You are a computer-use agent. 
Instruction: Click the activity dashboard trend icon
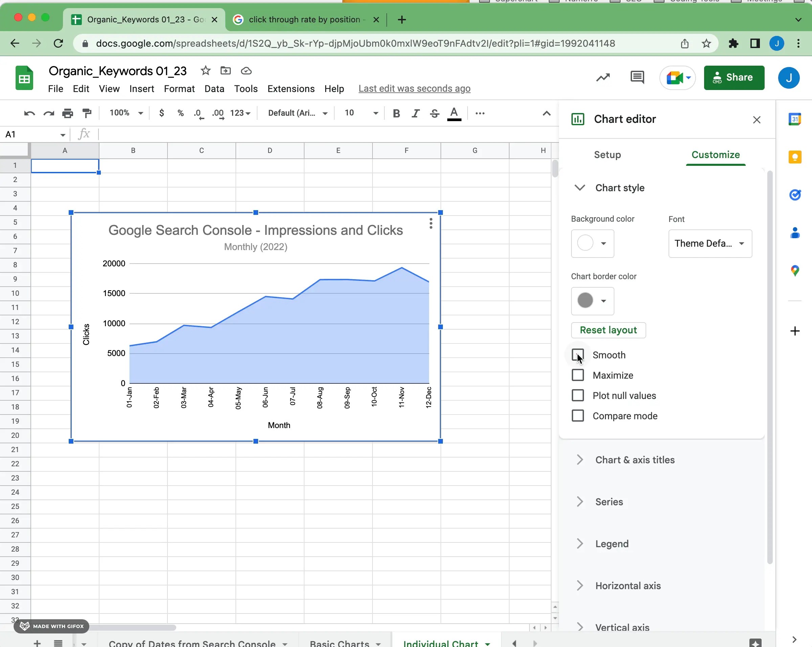click(603, 77)
